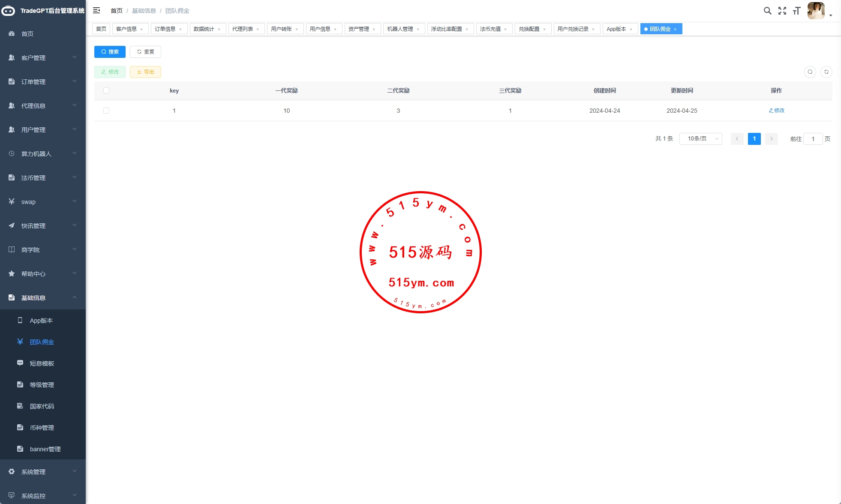The height and width of the screenshot is (504, 841).
Task: Open the font size setting icon
Action: point(796,11)
